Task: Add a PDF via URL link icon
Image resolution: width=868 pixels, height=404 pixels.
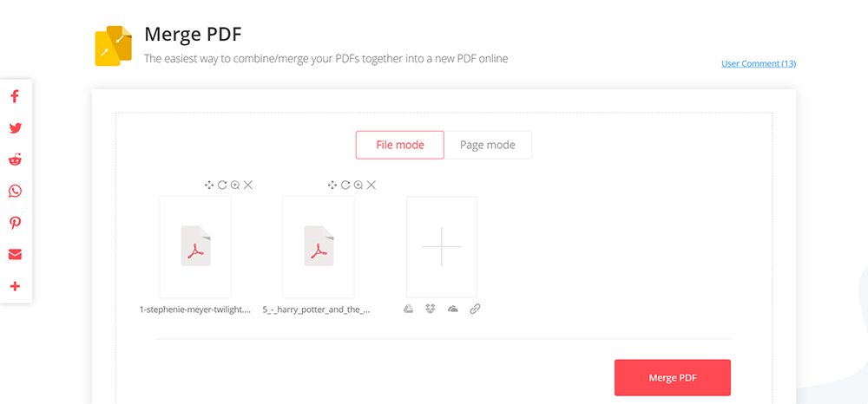Action: [475, 309]
